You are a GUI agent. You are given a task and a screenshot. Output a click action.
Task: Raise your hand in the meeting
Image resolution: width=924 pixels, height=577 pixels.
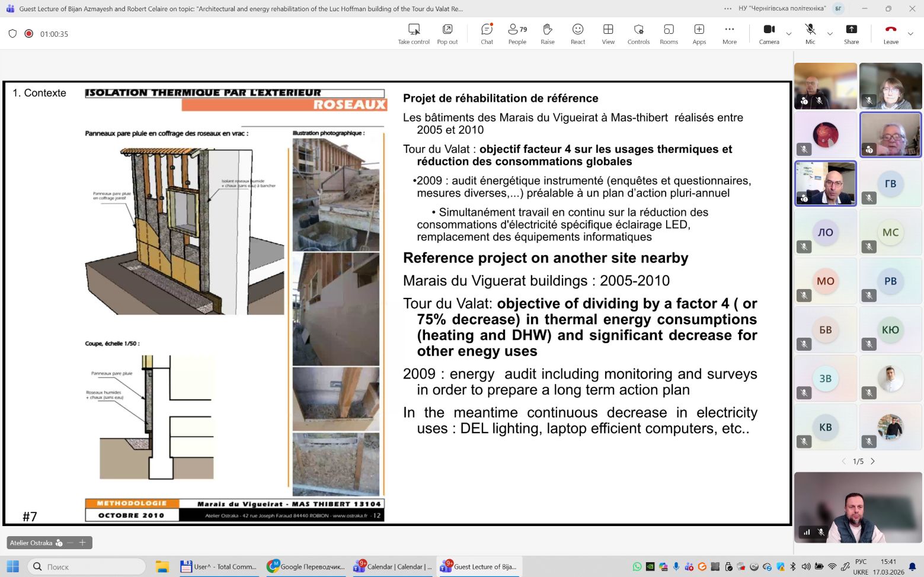tap(548, 34)
